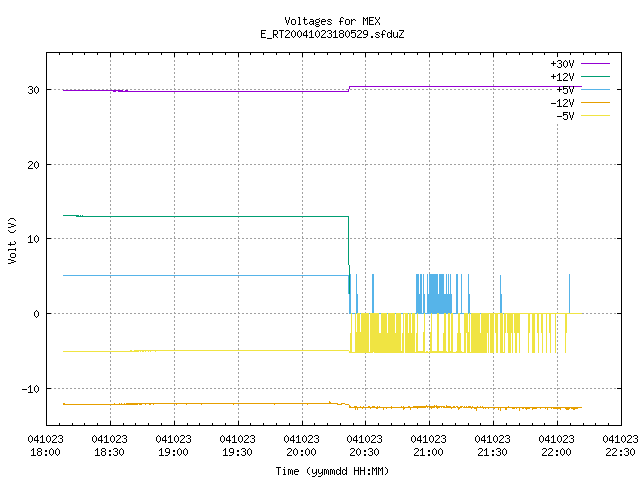Click the -5V legend label
The image size is (640, 480).
click(565, 116)
